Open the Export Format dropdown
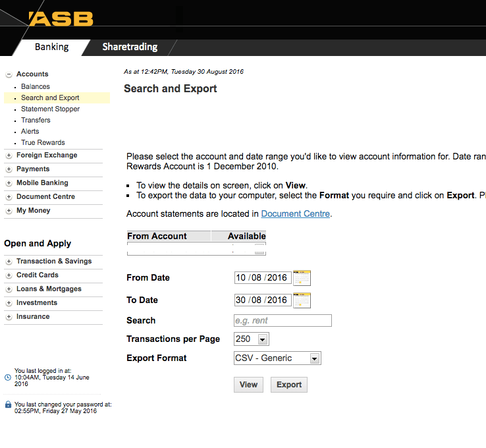Image resolution: width=486 pixels, height=448 pixels. point(314,358)
